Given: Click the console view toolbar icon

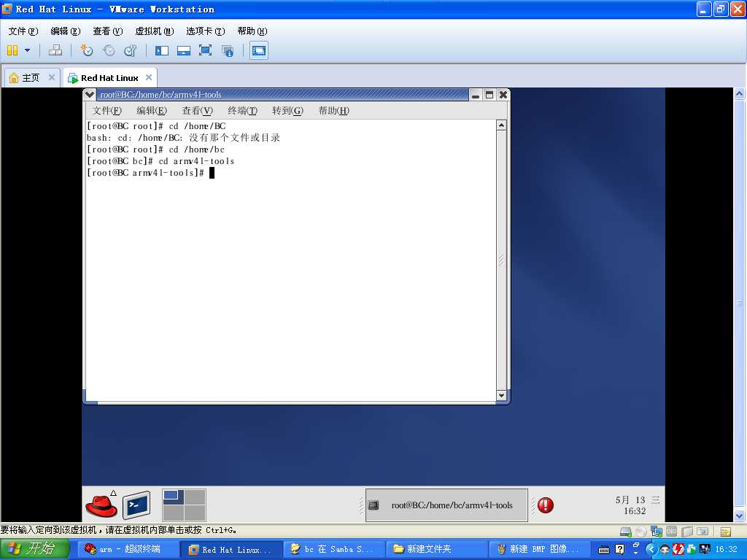Looking at the screenshot, I should (259, 50).
